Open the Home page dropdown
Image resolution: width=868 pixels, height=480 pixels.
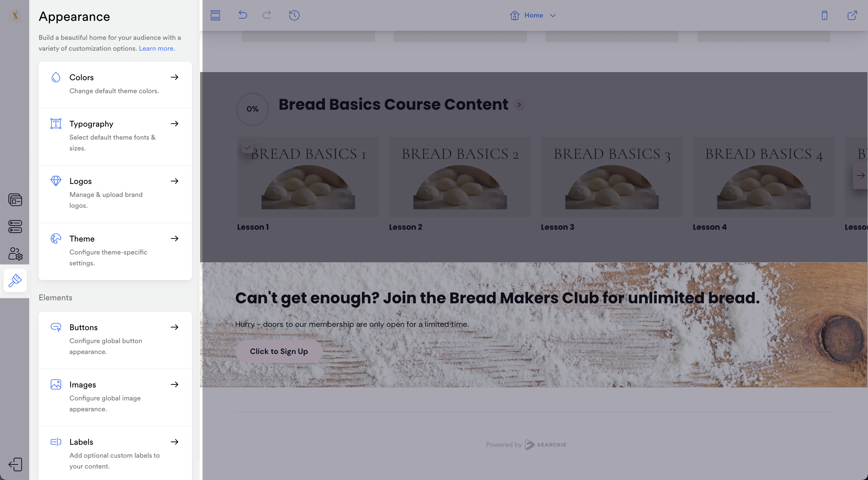tap(533, 15)
